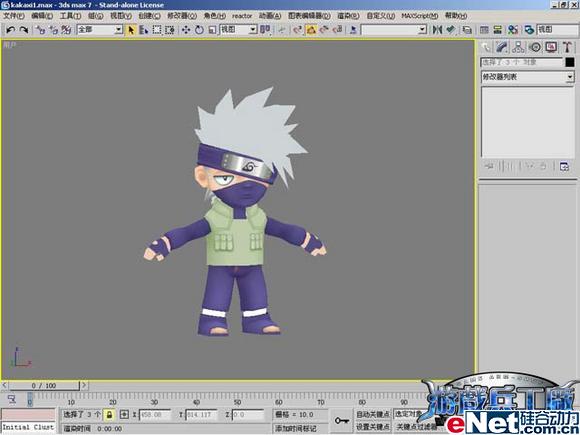Image resolution: width=580 pixels, height=435 pixels.
Task: Click the 添加时间标记 add time tag field
Action: [x=301, y=428]
